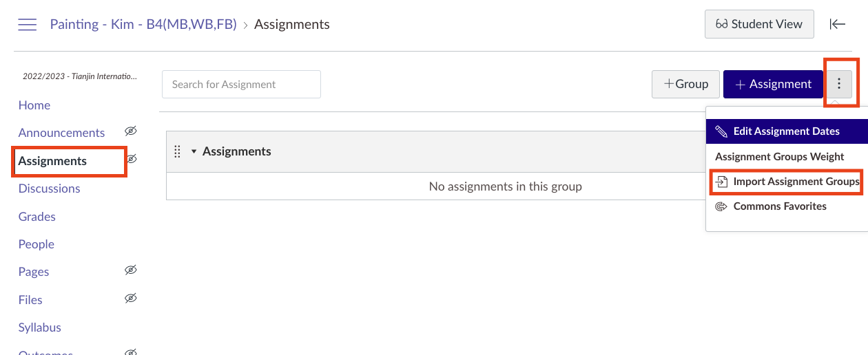Click the pencil icon for Edit Assignment Dates
Image resolution: width=868 pixels, height=355 pixels.
[x=721, y=131]
